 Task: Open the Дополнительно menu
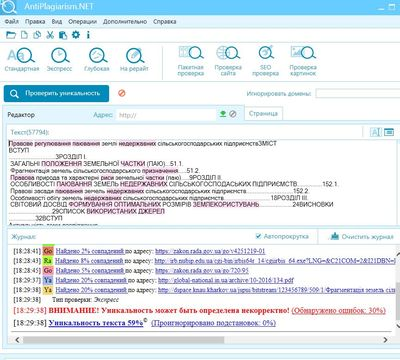coord(125,21)
